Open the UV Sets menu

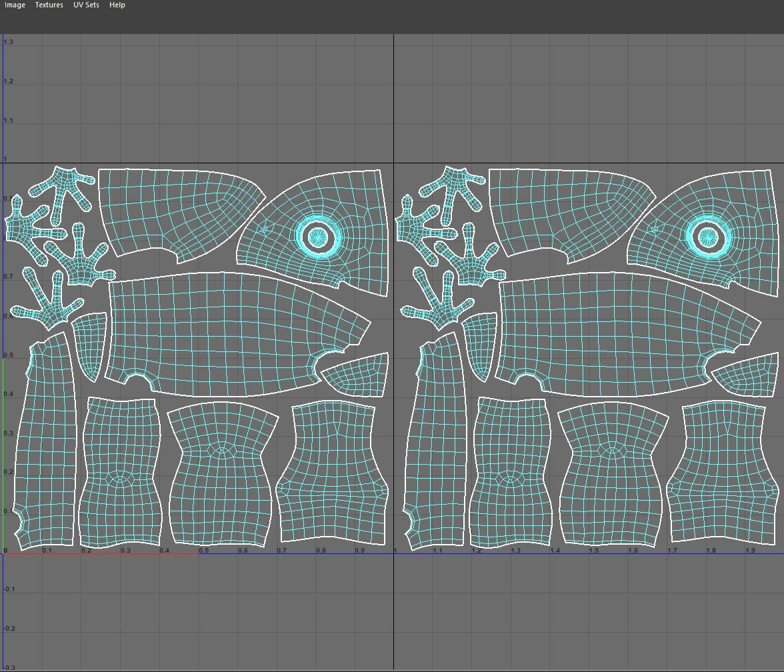pyautogui.click(x=86, y=5)
